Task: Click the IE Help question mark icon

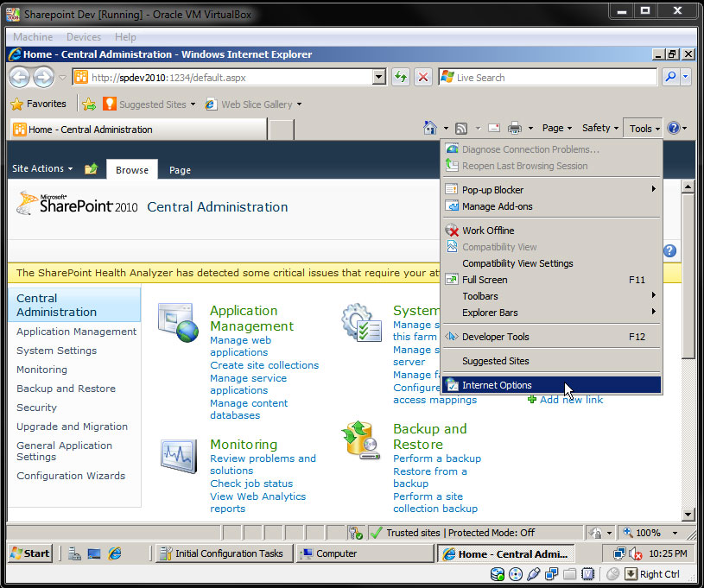Action: coord(674,128)
